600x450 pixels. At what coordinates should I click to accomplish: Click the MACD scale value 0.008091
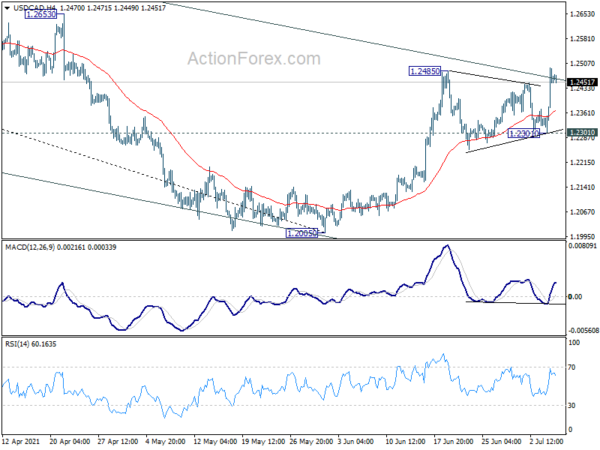point(582,246)
